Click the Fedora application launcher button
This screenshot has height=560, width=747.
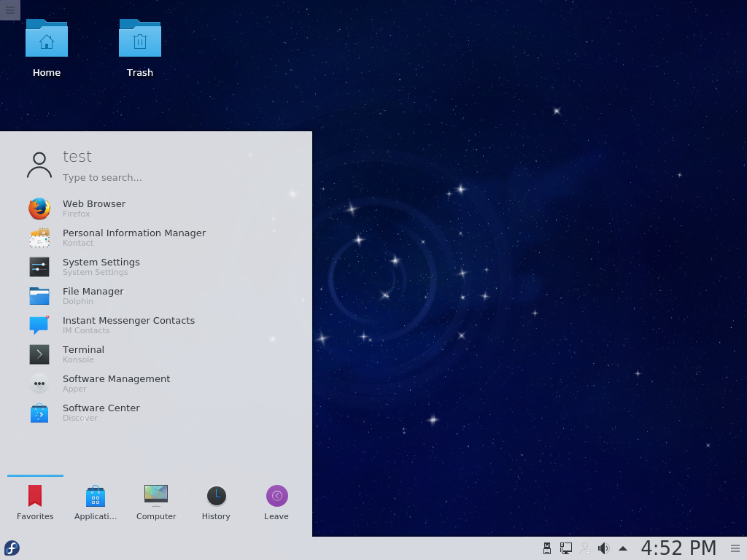coord(12,548)
